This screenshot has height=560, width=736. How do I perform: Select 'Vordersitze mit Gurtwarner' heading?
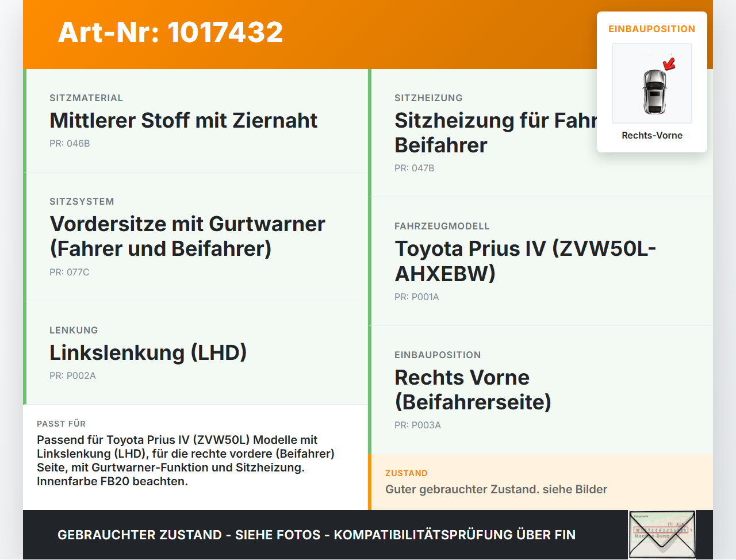click(187, 236)
